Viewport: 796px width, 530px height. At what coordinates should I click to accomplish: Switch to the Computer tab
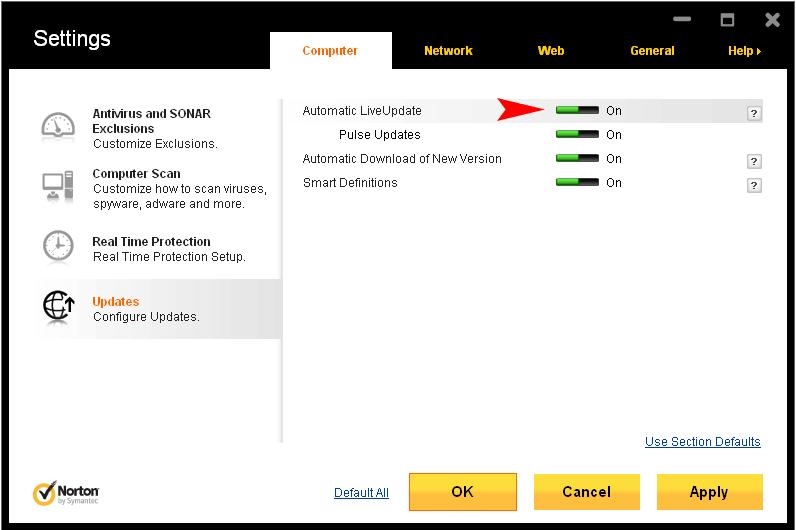pos(330,51)
